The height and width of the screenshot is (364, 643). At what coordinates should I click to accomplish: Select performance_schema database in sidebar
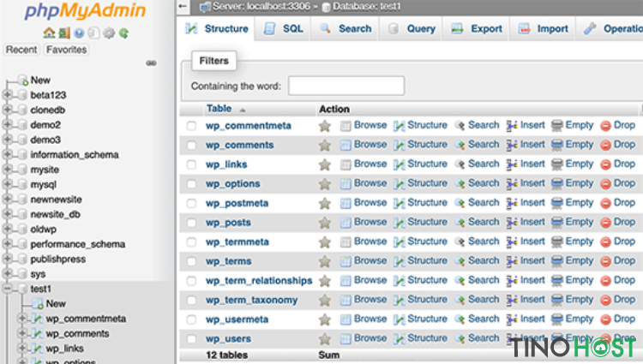[x=78, y=244]
